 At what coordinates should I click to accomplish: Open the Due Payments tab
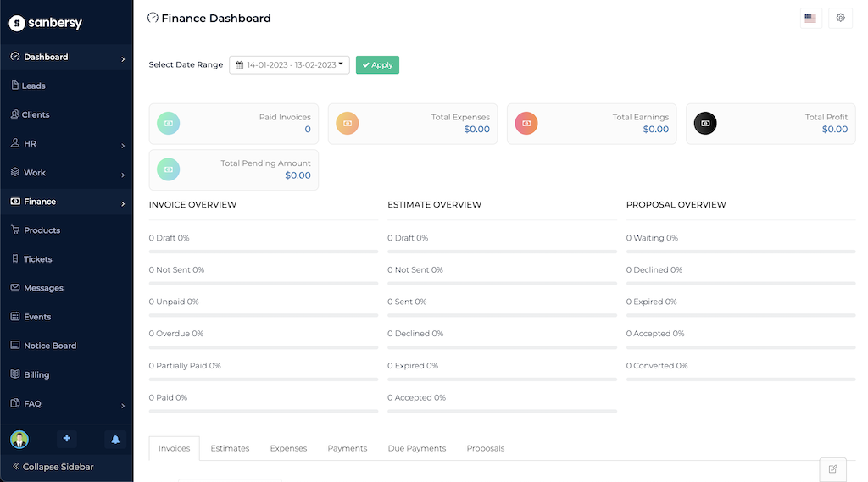click(x=416, y=448)
